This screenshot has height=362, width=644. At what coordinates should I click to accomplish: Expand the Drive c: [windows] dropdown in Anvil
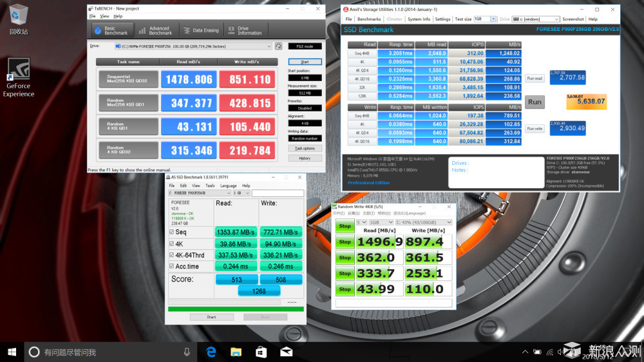pyautogui.click(x=556, y=19)
